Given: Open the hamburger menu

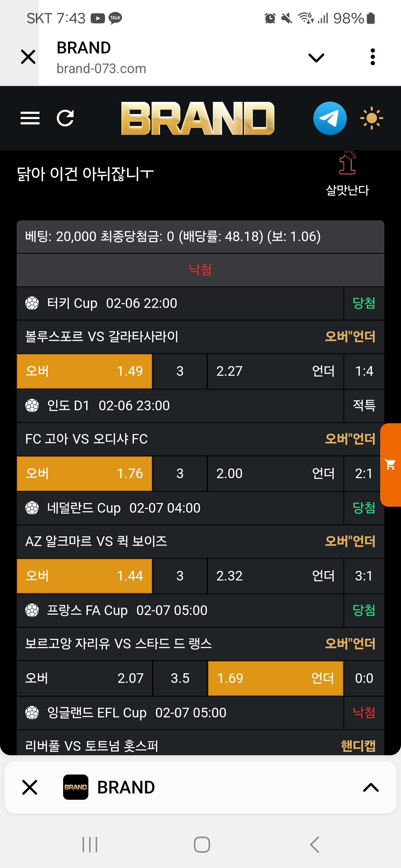Looking at the screenshot, I should pos(30,118).
